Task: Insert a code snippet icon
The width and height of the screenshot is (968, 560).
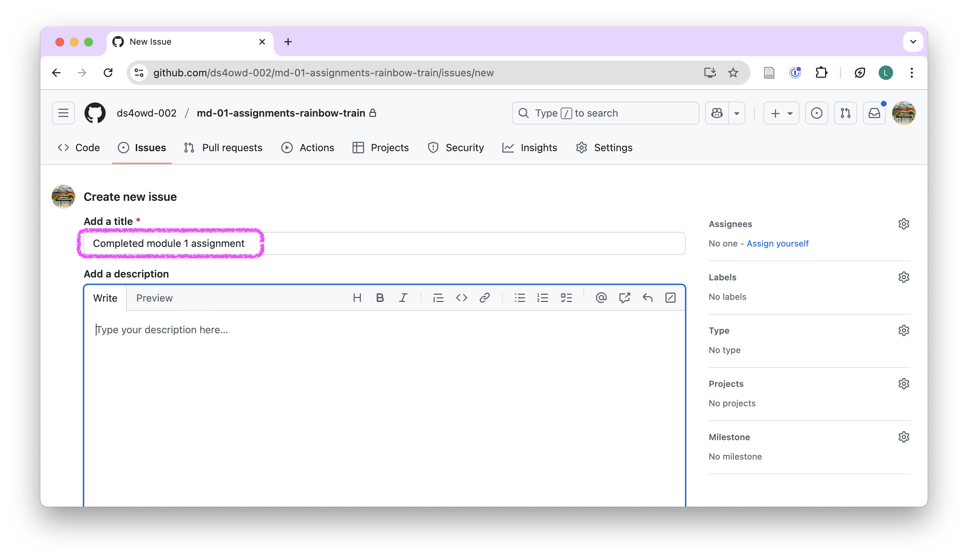Action: coord(461,298)
